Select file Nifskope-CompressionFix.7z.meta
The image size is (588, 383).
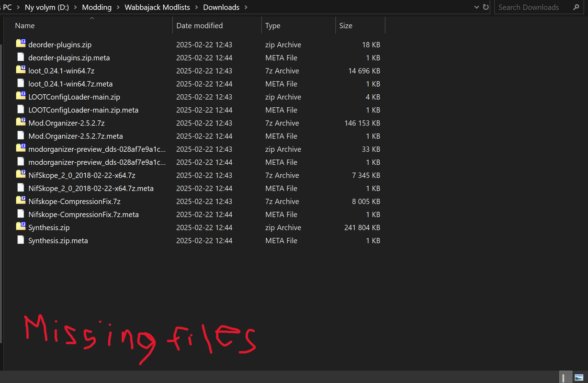click(x=83, y=214)
